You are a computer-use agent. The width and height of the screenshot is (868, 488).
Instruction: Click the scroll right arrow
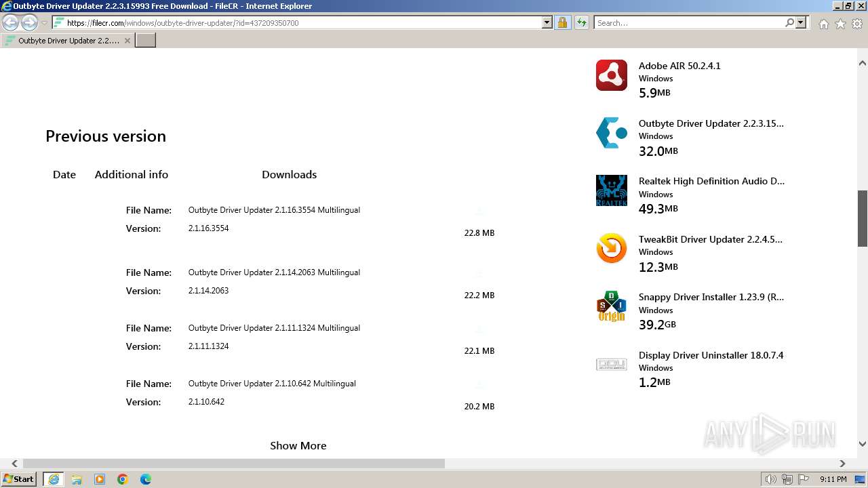tap(842, 464)
